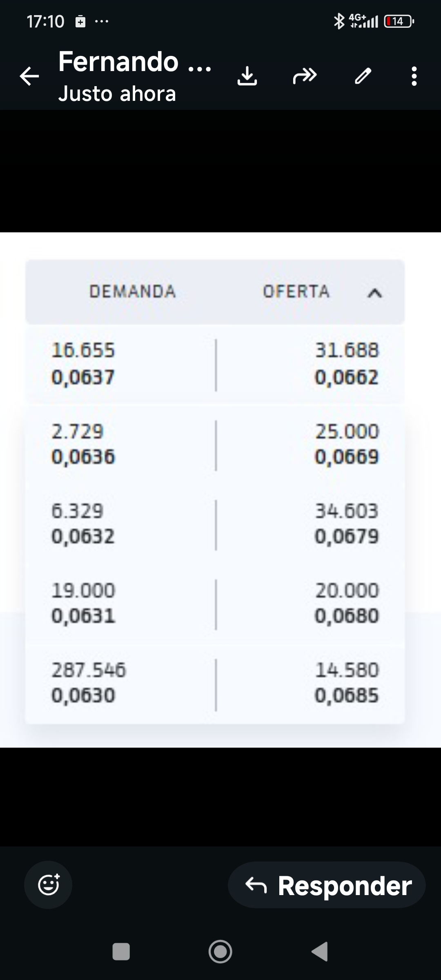Select the DEMANDA column header
The image size is (441, 980).
click(x=132, y=292)
